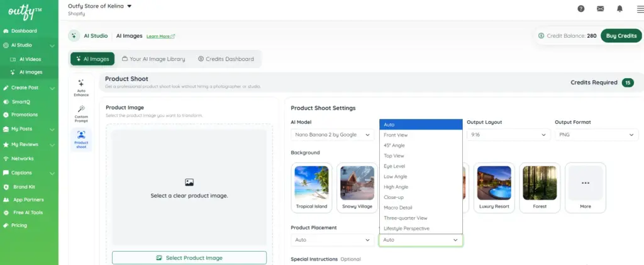The width and height of the screenshot is (644, 265).
Task: Switch to Your AI Image Library tab
Action: [x=153, y=59]
